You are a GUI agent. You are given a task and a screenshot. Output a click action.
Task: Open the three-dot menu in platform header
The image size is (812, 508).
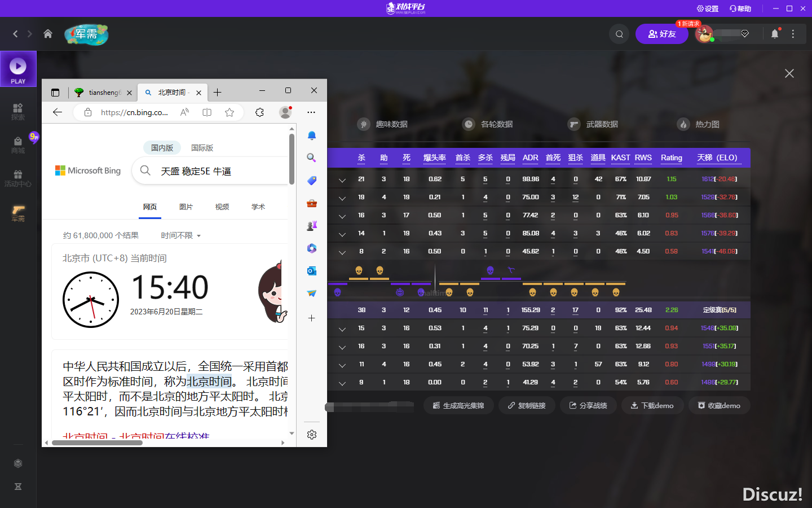pyautogui.click(x=793, y=34)
